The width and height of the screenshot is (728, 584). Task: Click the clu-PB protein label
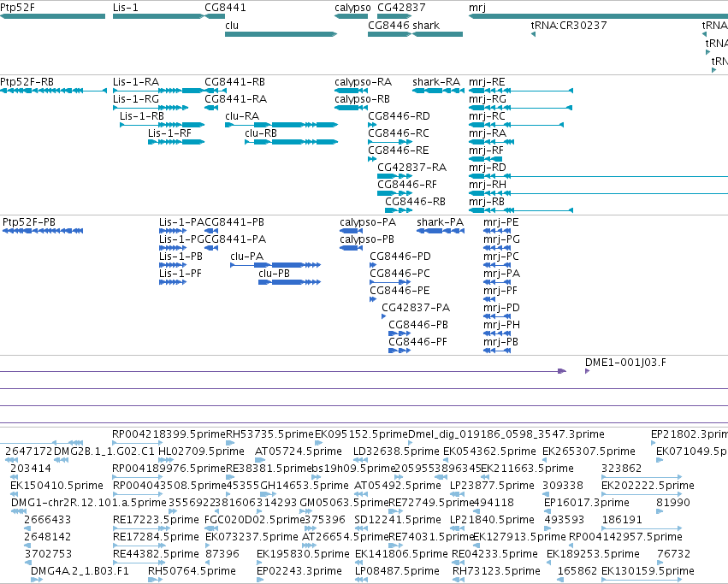pos(274,274)
